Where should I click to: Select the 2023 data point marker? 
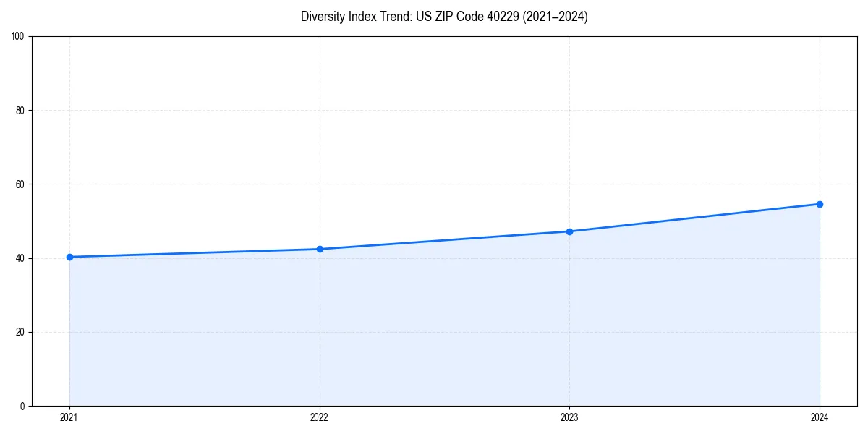pos(570,231)
